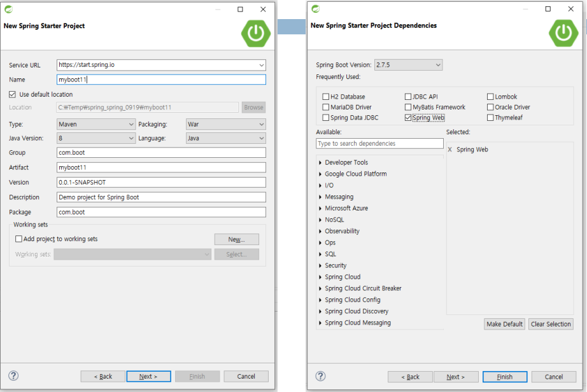The width and height of the screenshot is (587, 392).
Task: Click Back in New Spring Starter Project dialog
Action: click(103, 376)
